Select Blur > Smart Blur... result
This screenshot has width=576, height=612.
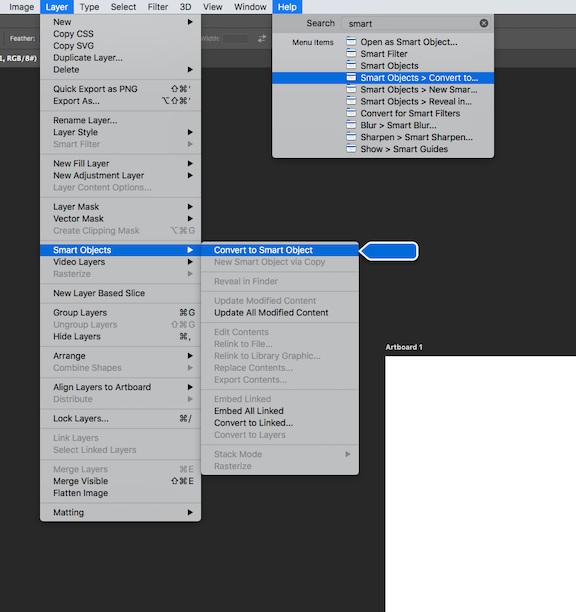click(x=383, y=125)
